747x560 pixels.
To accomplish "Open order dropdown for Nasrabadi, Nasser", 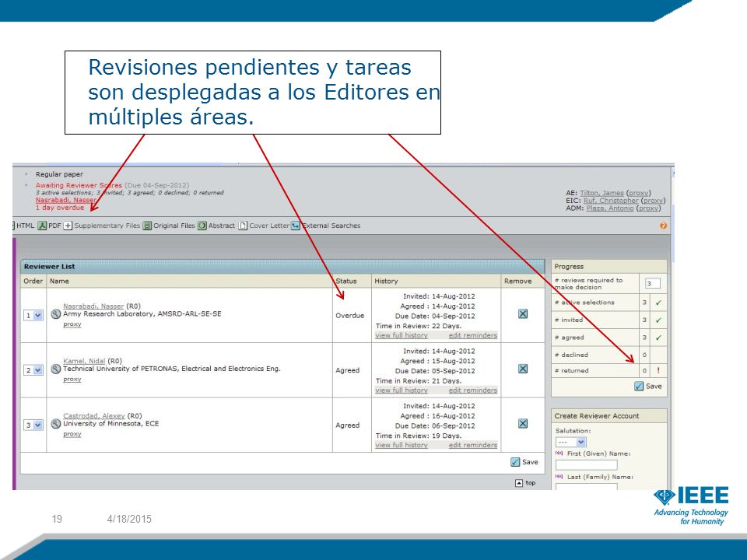I will [33, 315].
